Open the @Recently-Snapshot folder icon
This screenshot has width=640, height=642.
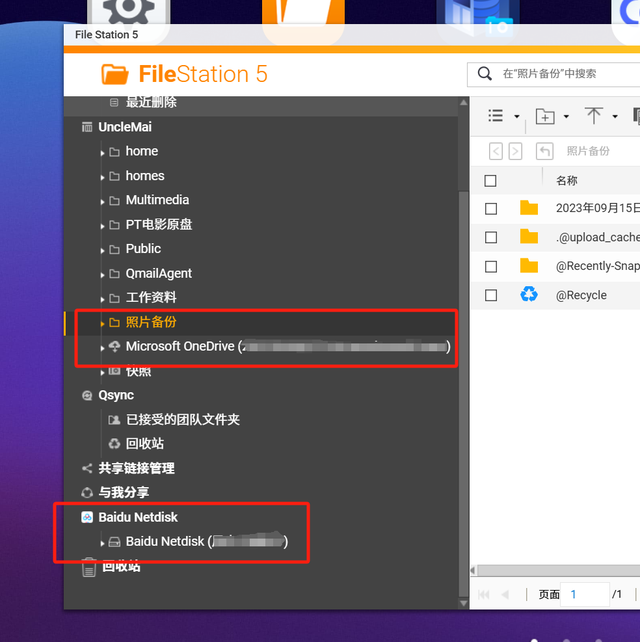click(x=529, y=266)
